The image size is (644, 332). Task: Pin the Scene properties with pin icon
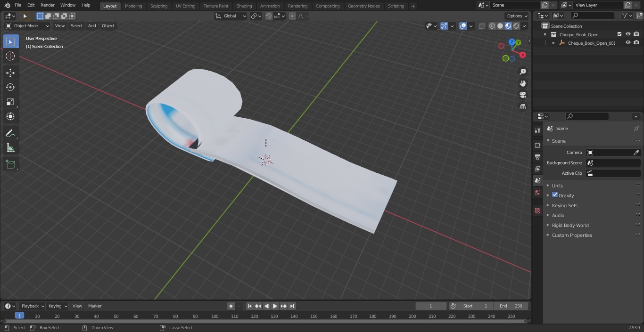(x=636, y=129)
